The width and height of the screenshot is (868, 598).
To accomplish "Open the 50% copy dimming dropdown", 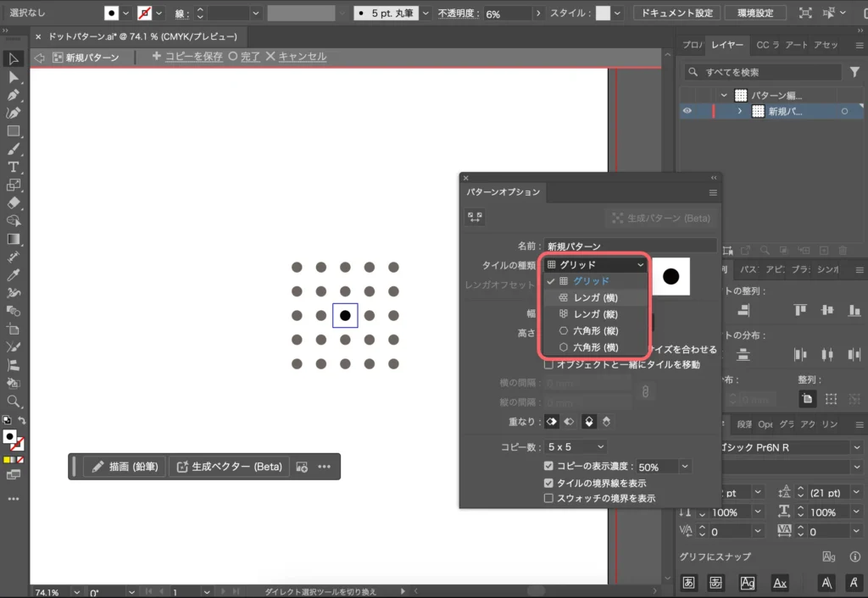I will point(684,467).
